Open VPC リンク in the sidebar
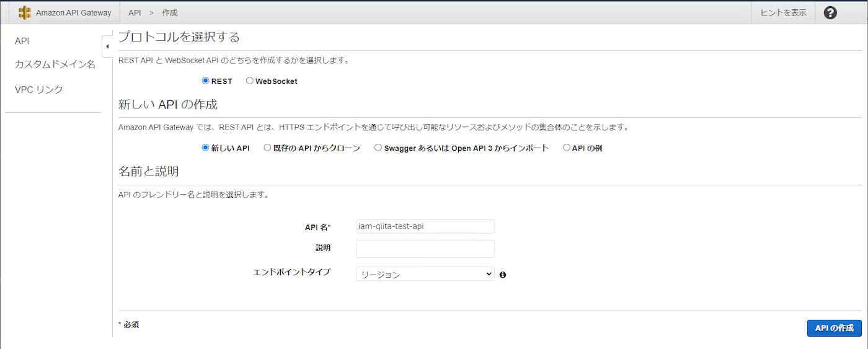The height and width of the screenshot is (349, 868). (39, 89)
